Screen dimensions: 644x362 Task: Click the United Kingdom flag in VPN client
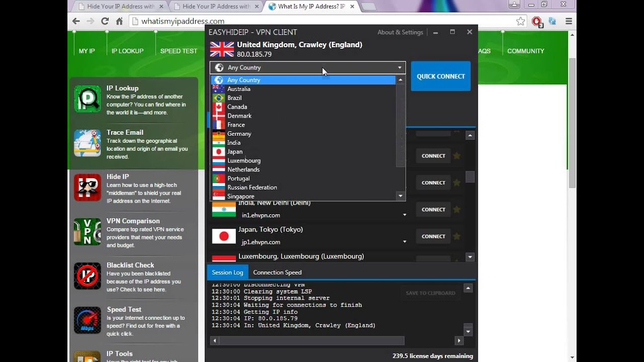tap(222, 49)
